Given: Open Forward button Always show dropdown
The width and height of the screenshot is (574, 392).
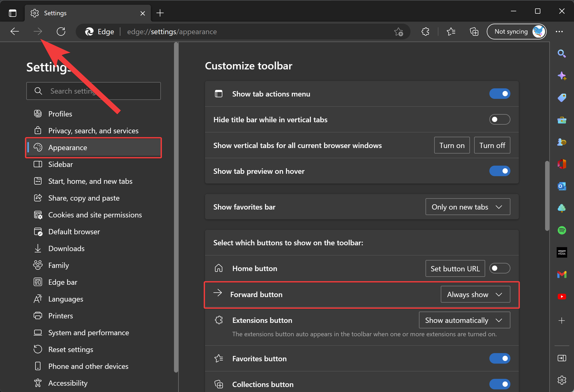Looking at the screenshot, I should (x=475, y=294).
